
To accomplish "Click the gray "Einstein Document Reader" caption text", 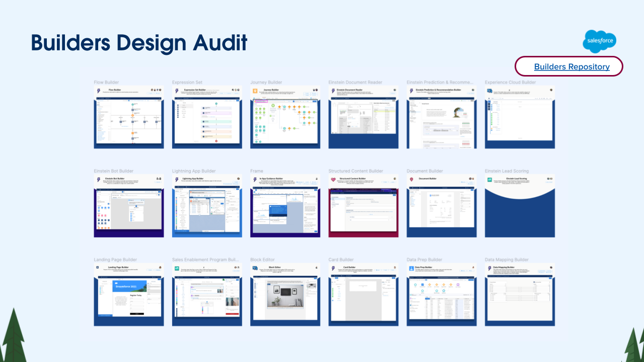I will 355,82.
